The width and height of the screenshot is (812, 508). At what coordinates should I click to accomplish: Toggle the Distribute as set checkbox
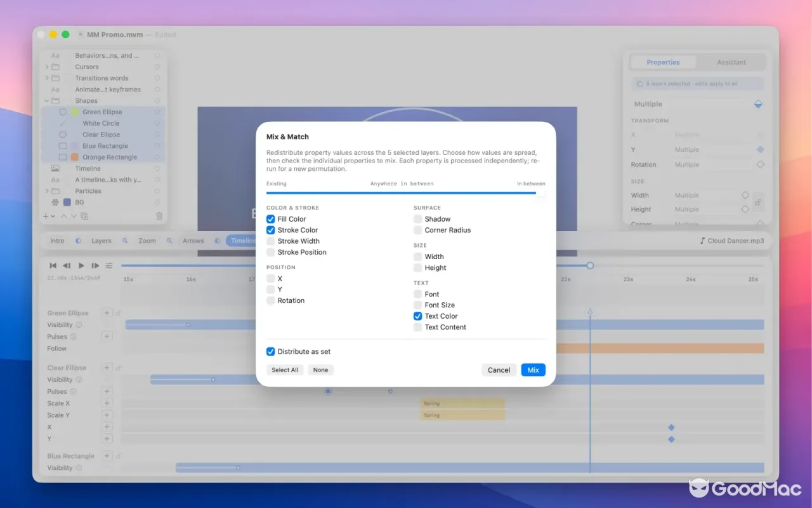click(x=271, y=352)
